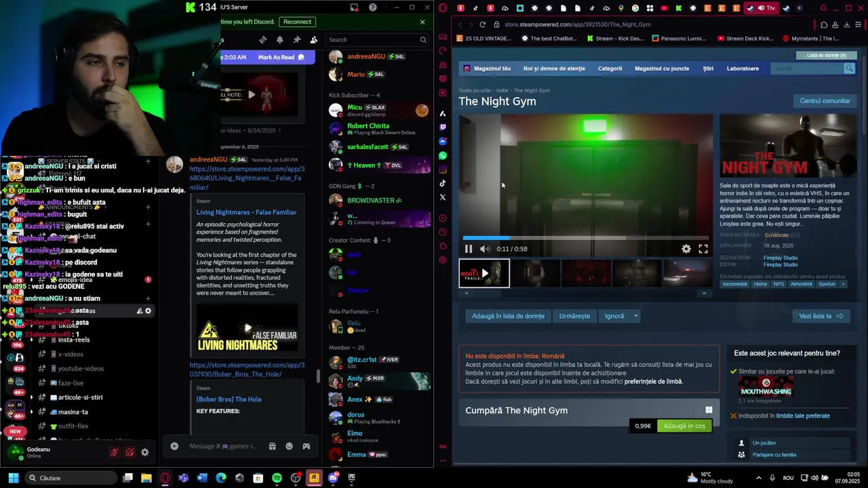Click 'Mark As Read' in Discord
This screenshot has width=868, height=488.
281,57
